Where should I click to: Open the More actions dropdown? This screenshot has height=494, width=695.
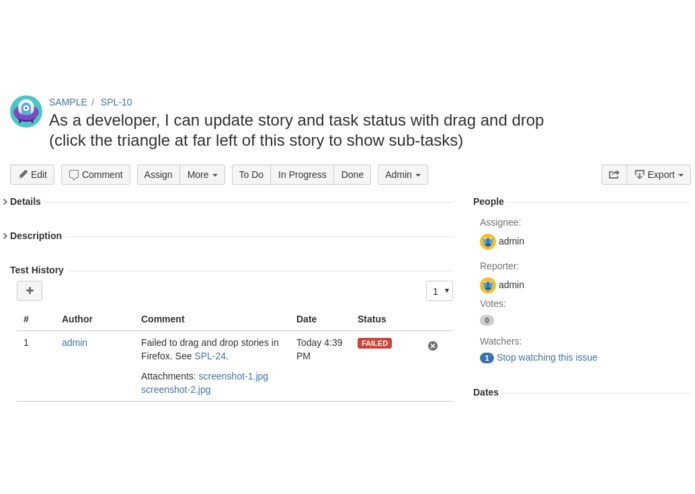point(202,175)
